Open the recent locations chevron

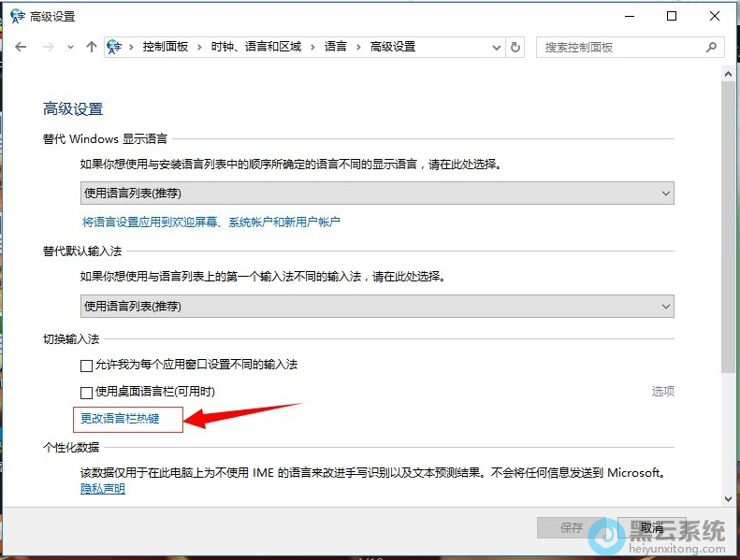pyautogui.click(x=70, y=47)
